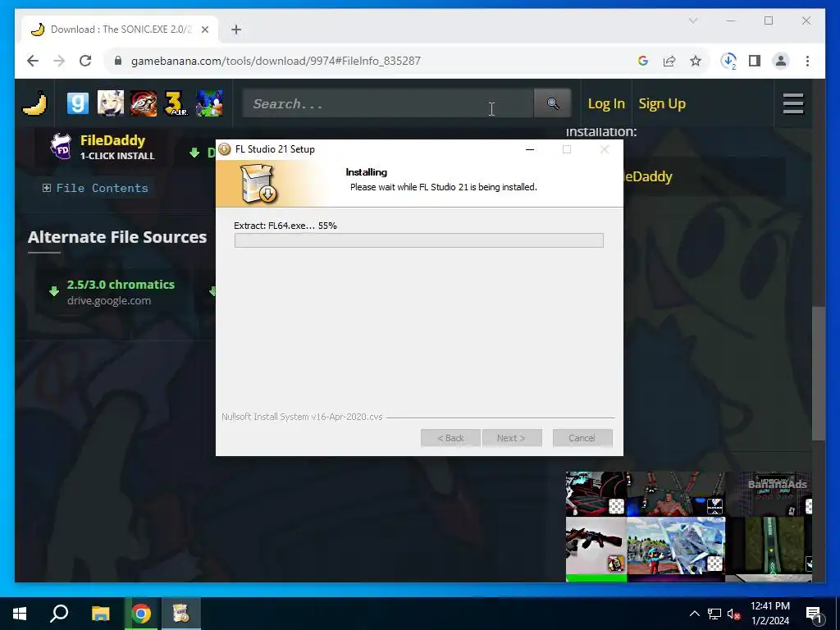Open the Persona 5 game icon
This screenshot has height=630, width=840.
[143, 103]
